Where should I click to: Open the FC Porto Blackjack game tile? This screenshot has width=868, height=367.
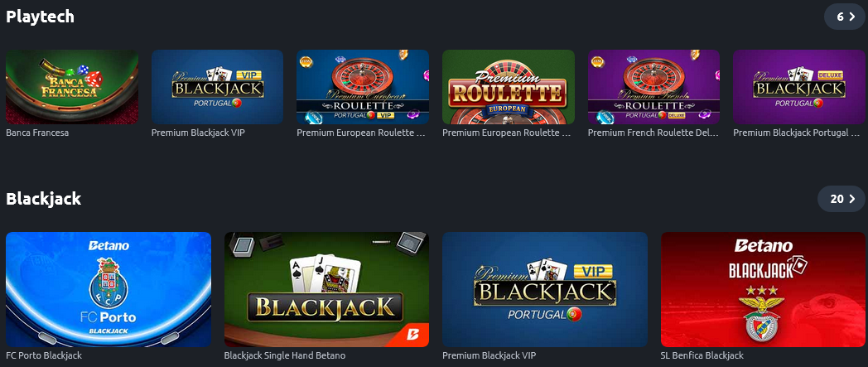[x=108, y=289]
